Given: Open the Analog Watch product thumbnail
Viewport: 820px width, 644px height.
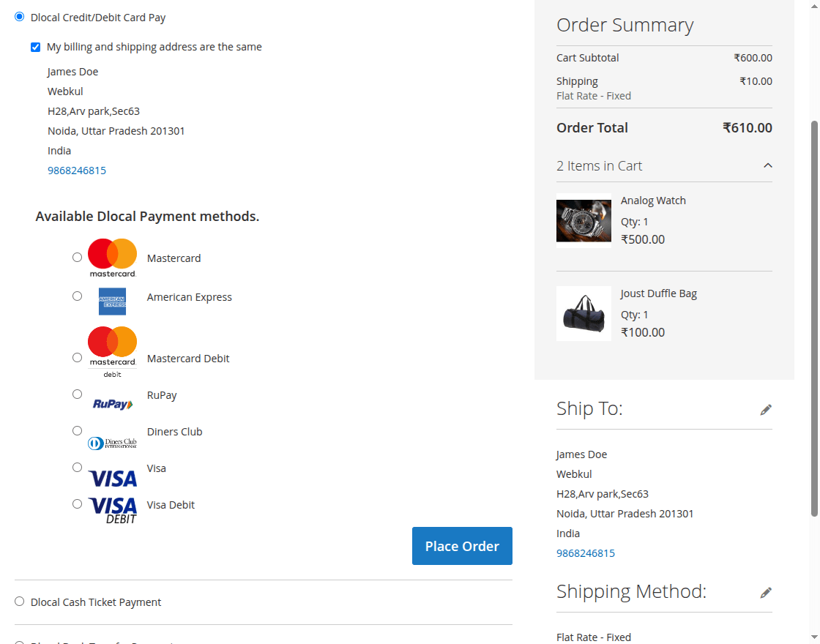Looking at the screenshot, I should click(584, 220).
